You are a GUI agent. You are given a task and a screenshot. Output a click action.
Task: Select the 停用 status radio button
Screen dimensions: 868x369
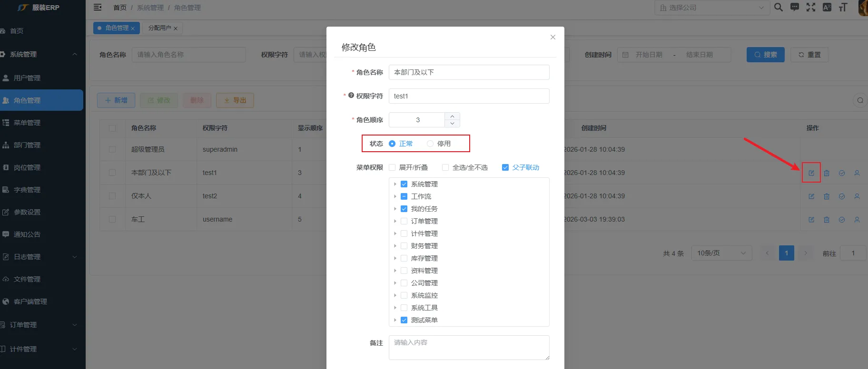click(x=430, y=144)
